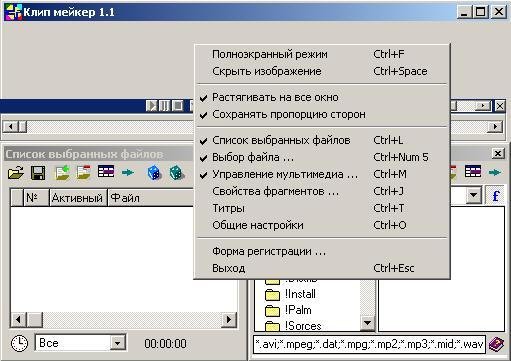Viewport: 511px width, 361px height.
Task: Click the folder tree scroll-down arrow
Action: click(368, 323)
